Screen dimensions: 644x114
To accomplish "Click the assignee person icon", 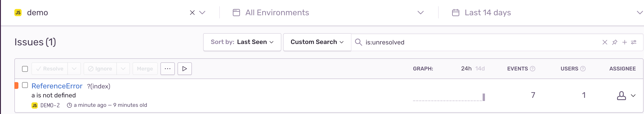I will pyautogui.click(x=621, y=95).
